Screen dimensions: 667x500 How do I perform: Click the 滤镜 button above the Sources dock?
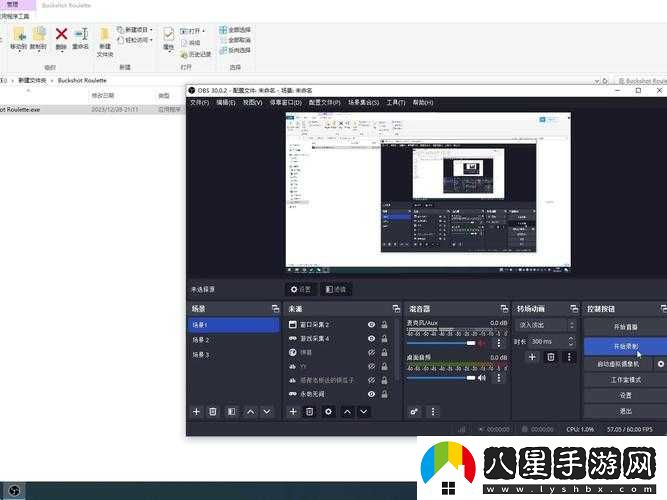pyautogui.click(x=336, y=289)
